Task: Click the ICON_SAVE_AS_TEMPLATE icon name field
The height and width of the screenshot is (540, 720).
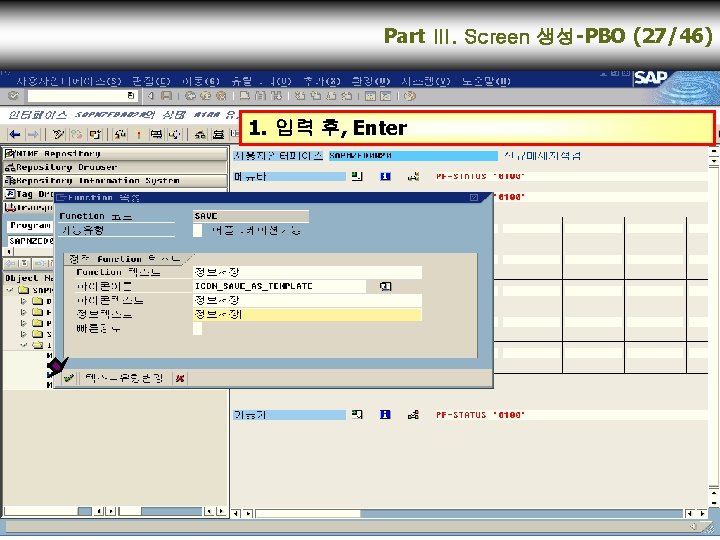Action: click(x=279, y=286)
